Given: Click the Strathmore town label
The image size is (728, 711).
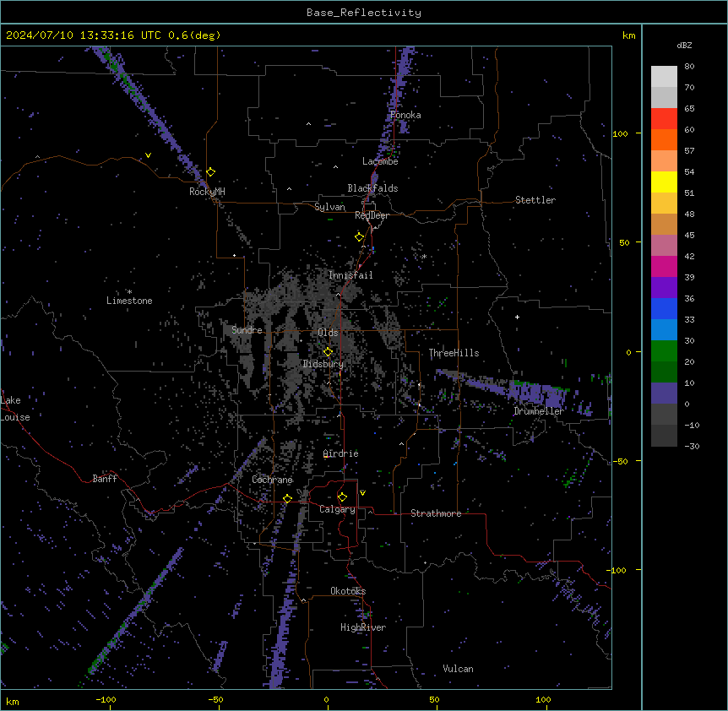Looking at the screenshot, I should tap(436, 513).
